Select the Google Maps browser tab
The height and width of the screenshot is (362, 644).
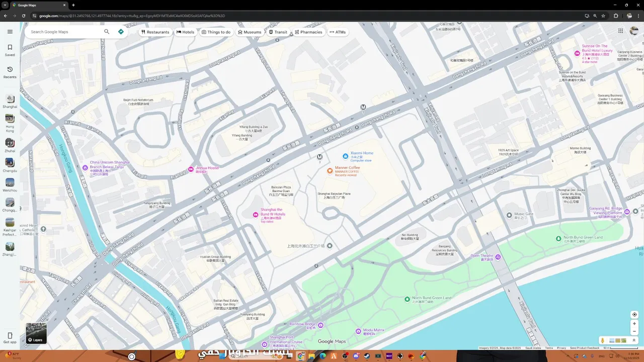coord(39,5)
